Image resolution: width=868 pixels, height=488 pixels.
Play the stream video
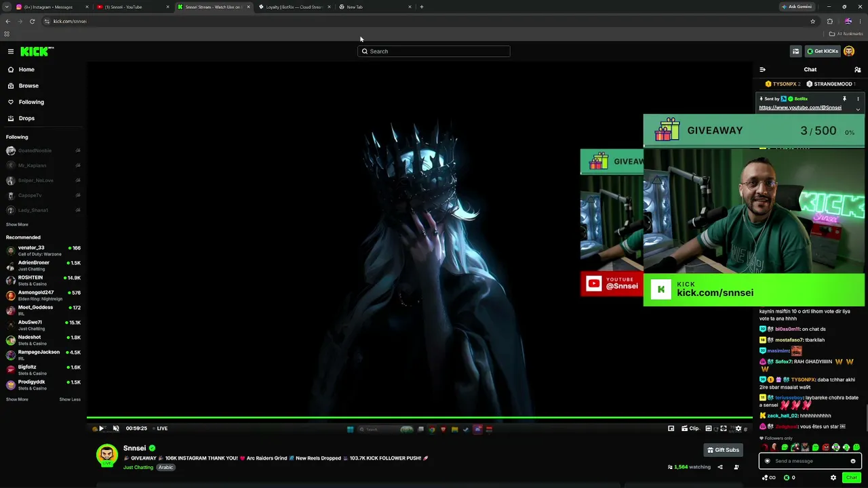click(101, 428)
